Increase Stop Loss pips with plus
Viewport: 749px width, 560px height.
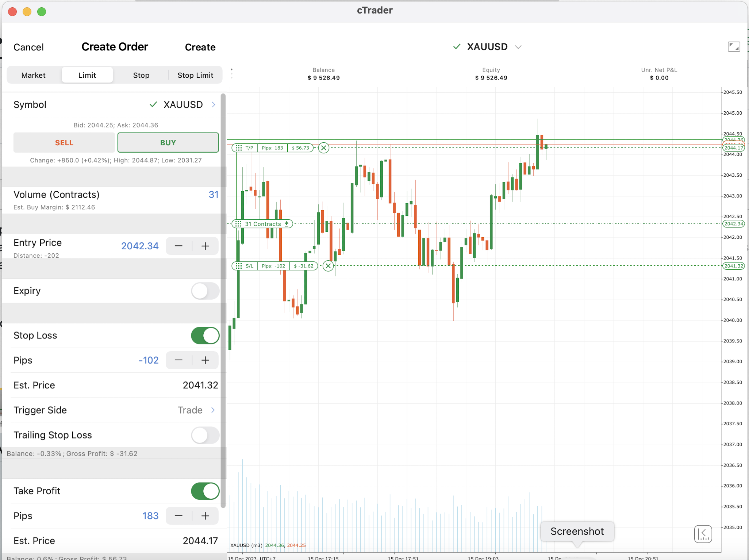pos(206,360)
